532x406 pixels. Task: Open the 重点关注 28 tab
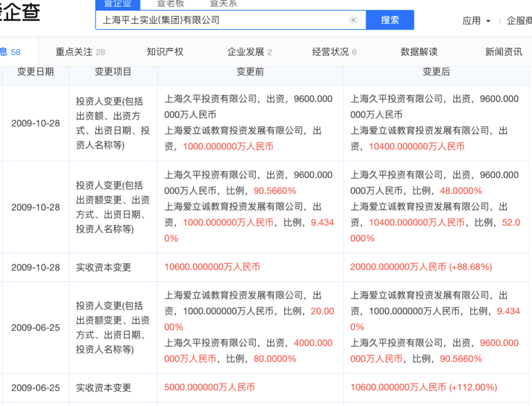pos(80,52)
